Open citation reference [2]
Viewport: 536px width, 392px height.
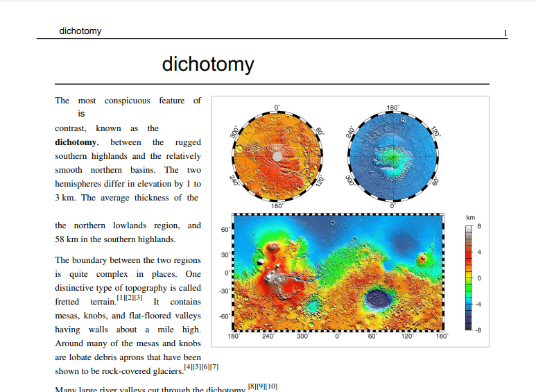129,298
